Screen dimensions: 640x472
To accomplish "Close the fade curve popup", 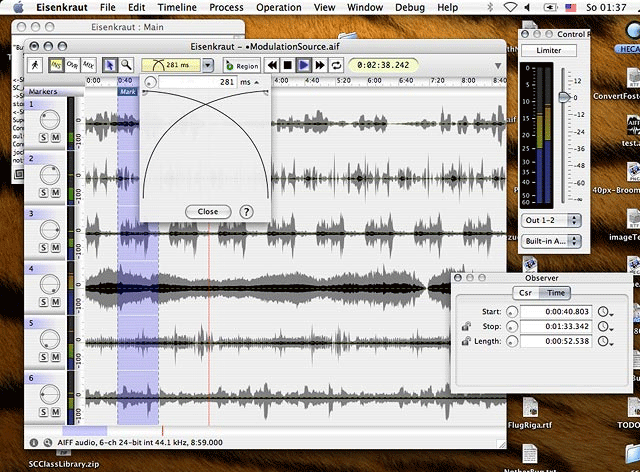I will point(208,212).
